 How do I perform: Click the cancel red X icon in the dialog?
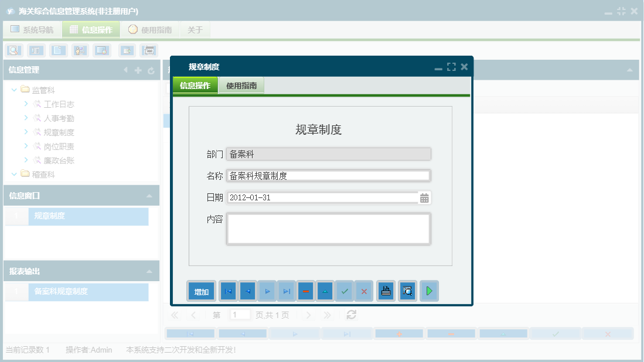[364, 291]
